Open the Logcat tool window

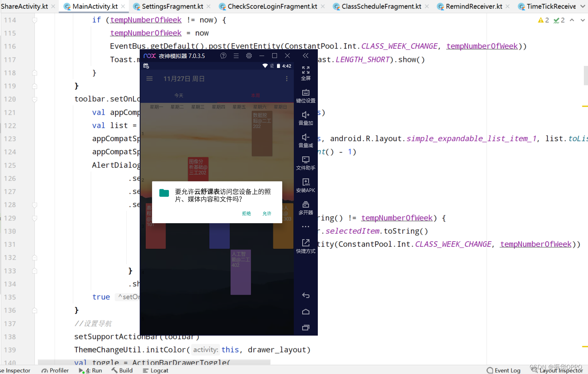(155, 370)
